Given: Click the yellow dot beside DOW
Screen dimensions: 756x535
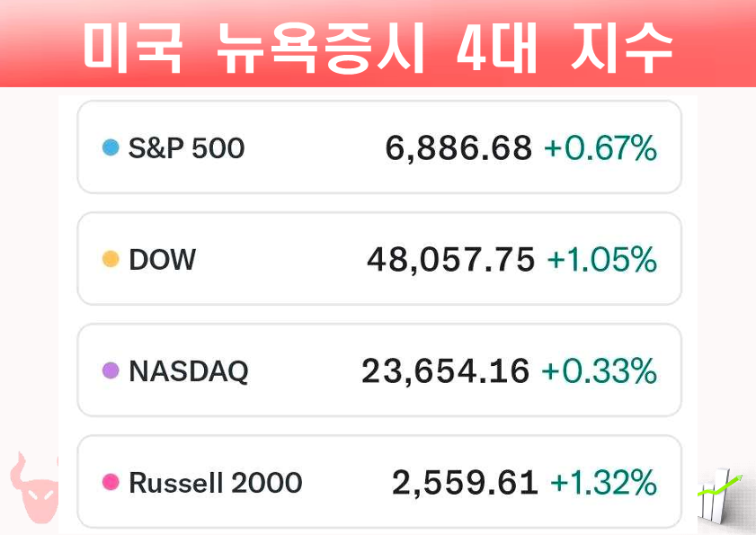Looking at the screenshot, I should coord(111,260).
